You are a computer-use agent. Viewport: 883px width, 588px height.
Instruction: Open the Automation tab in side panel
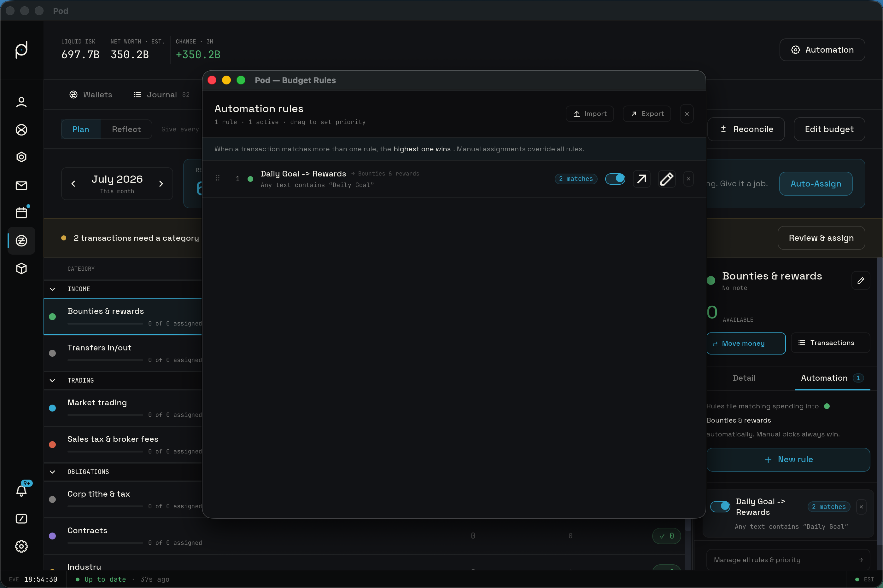(832, 378)
